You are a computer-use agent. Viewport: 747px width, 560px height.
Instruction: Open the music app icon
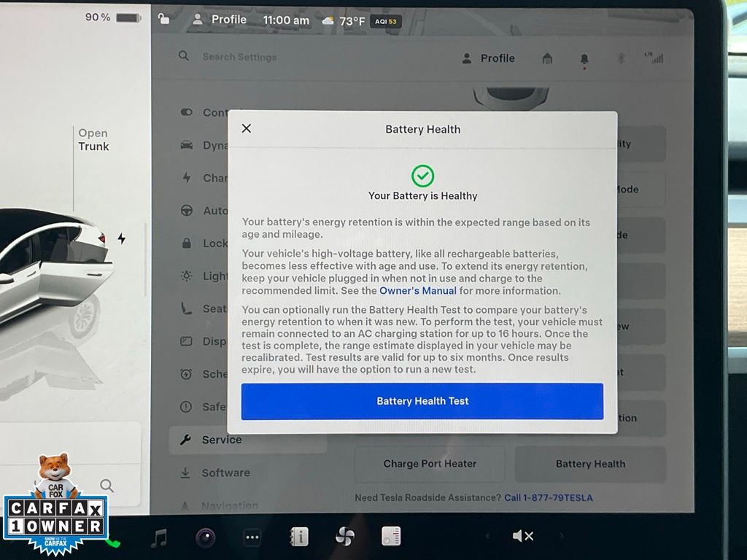click(158, 538)
